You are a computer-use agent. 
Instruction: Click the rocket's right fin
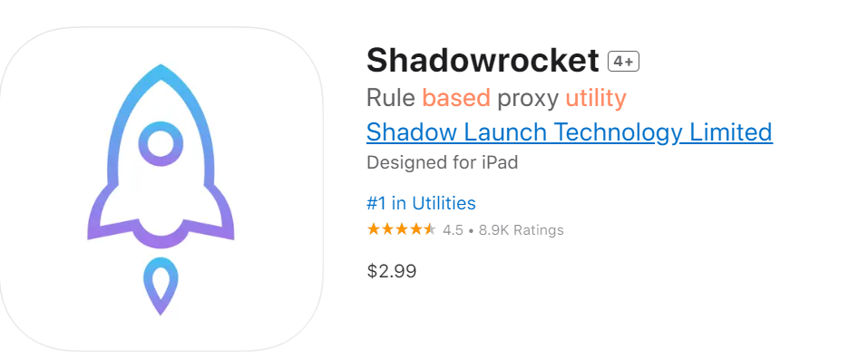coord(211,213)
